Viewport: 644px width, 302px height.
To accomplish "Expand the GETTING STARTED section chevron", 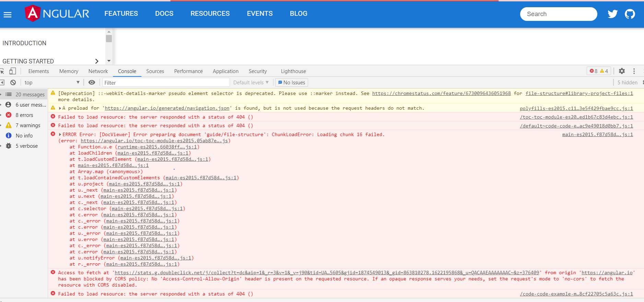I will tap(97, 61).
